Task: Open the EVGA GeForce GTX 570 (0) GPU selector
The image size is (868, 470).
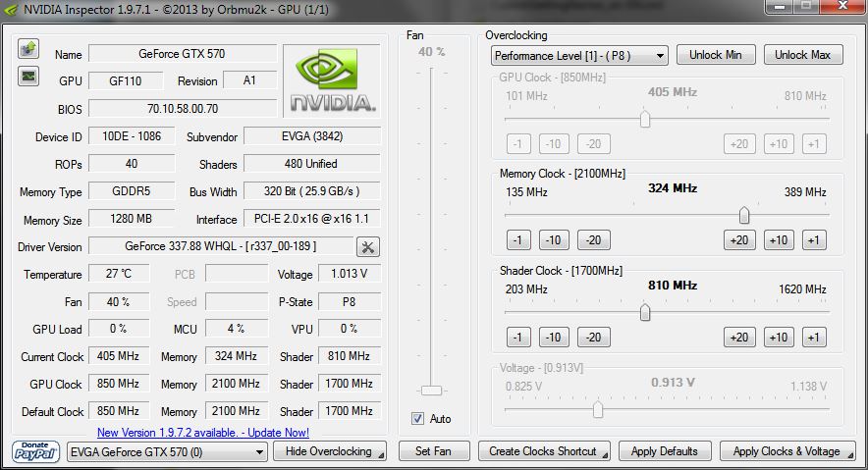Action: tap(167, 451)
